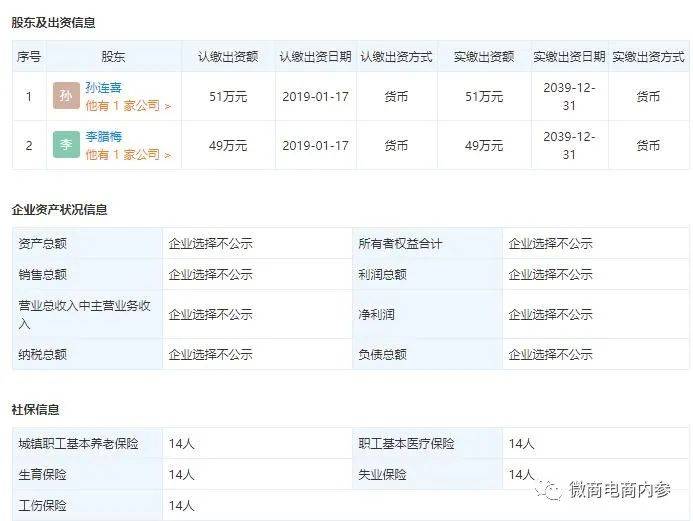
Task: Select 企业选择不公示 value beside 资产总额
Action: click(210, 243)
